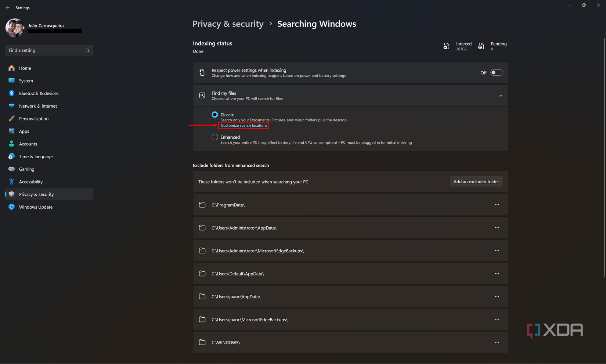Image resolution: width=606 pixels, height=364 pixels.
Task: Open more options for C:\Users\joaoc\AppData\
Action: pyautogui.click(x=497, y=296)
